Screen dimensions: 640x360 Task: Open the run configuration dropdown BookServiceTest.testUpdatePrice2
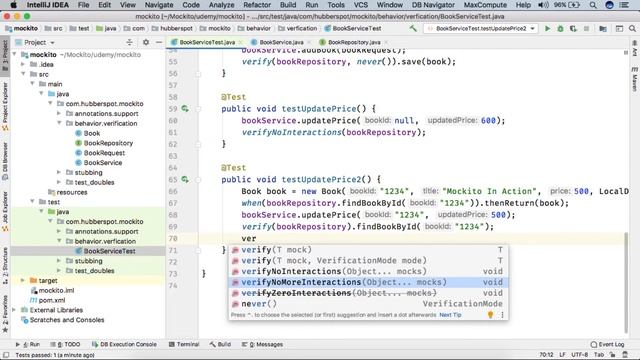click(x=480, y=29)
